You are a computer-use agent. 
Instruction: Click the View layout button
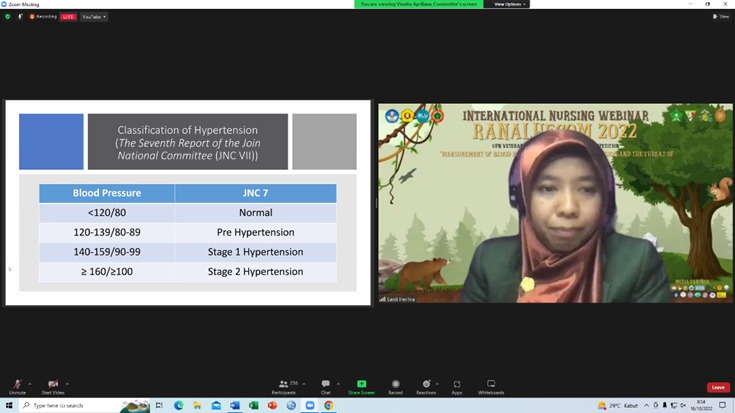click(720, 16)
